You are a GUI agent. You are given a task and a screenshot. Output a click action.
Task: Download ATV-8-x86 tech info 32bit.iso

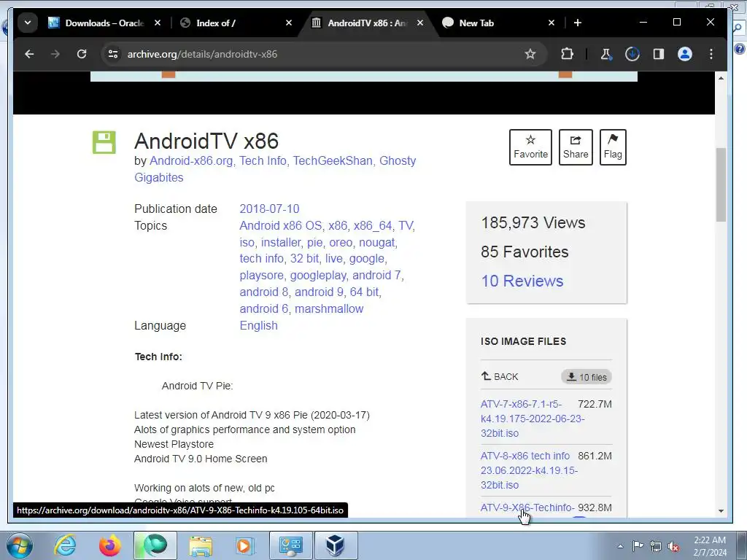529,470
